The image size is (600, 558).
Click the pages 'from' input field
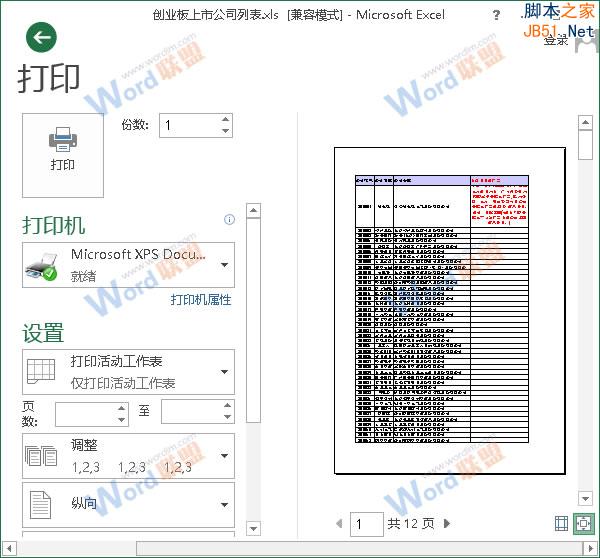click(86, 414)
